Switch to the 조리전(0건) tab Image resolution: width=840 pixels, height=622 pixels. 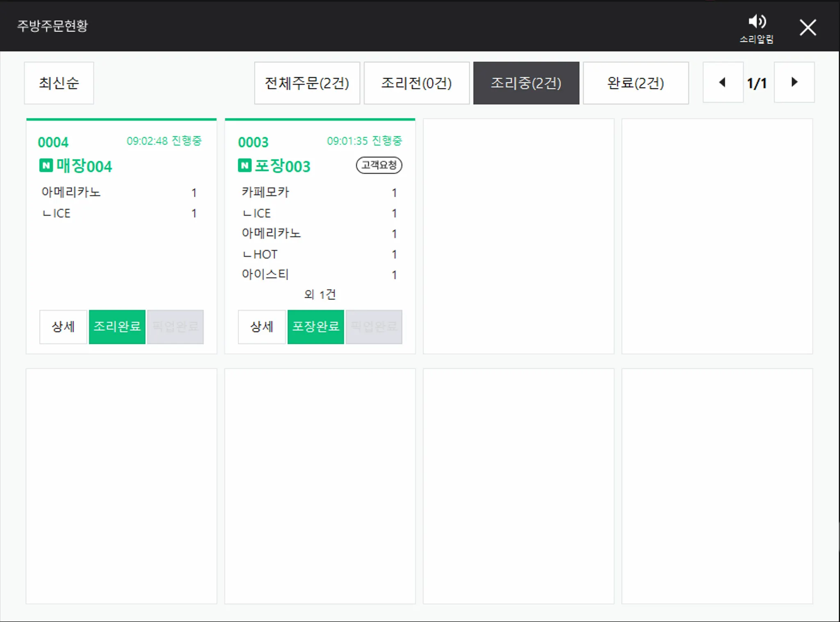(x=416, y=83)
